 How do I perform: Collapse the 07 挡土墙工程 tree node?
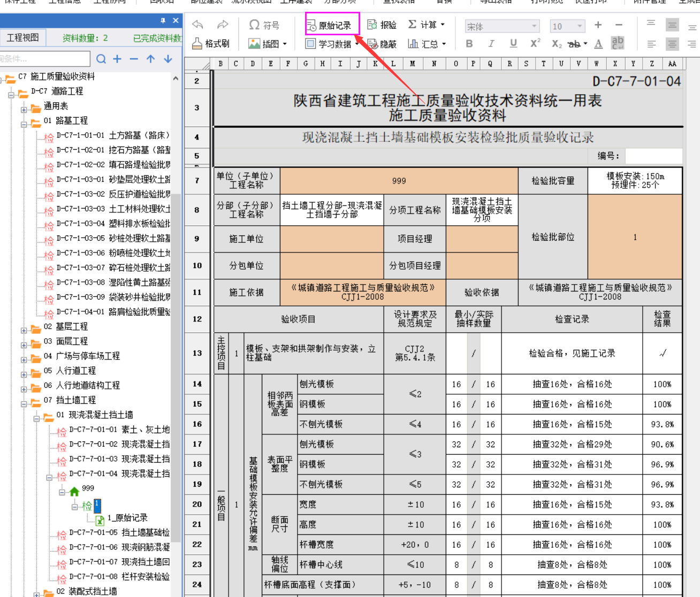pyautogui.click(x=24, y=404)
